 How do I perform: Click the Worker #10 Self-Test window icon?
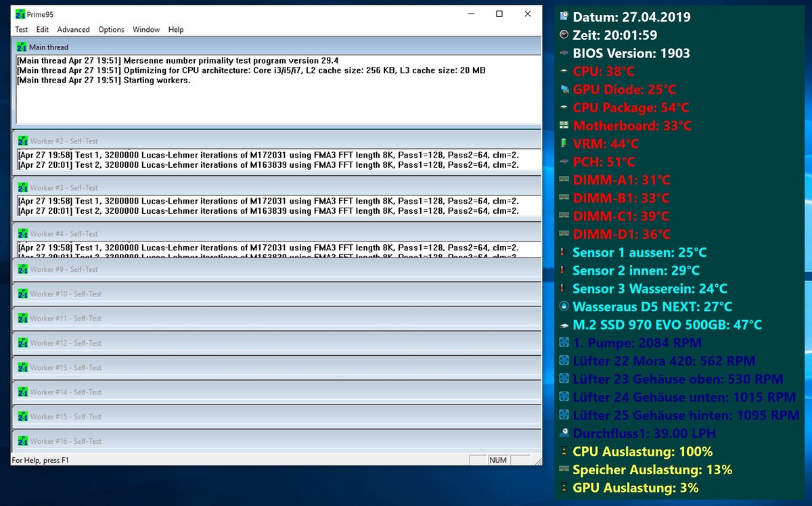point(24,294)
